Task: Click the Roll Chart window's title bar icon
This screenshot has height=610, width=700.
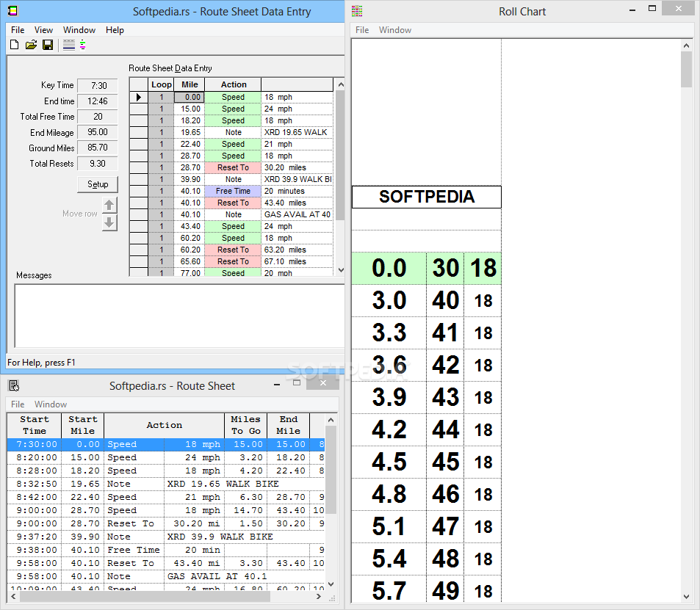Action: 357,11
